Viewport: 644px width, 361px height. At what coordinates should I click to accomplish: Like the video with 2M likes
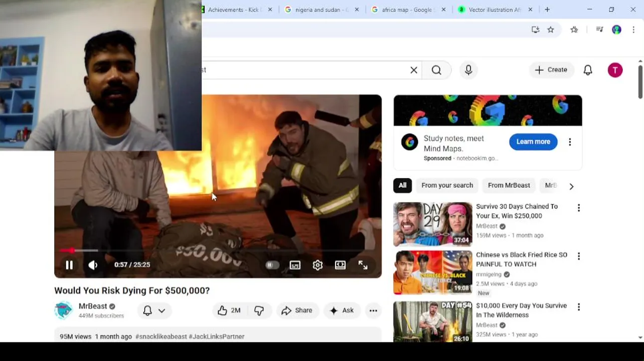pos(229,310)
